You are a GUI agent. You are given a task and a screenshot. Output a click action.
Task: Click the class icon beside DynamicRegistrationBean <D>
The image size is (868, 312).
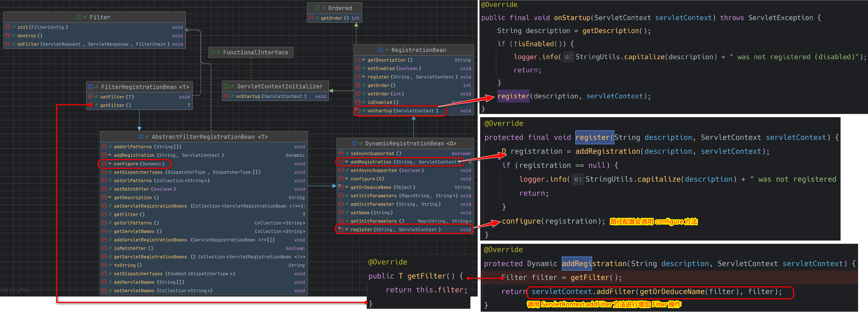pyautogui.click(x=354, y=143)
